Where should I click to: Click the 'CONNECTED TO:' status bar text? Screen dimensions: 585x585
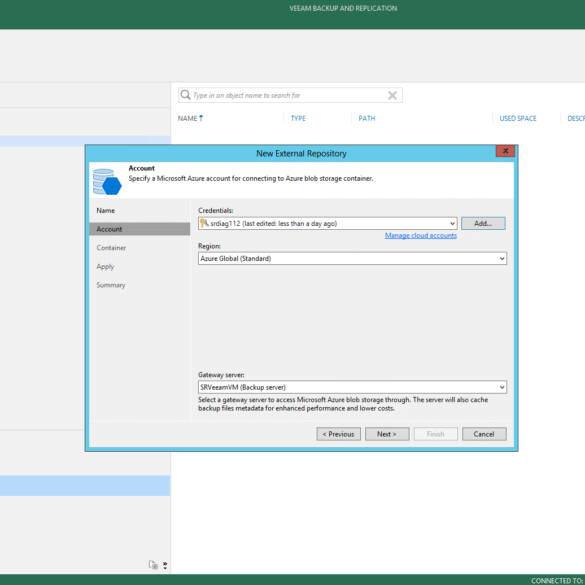pyautogui.click(x=557, y=581)
